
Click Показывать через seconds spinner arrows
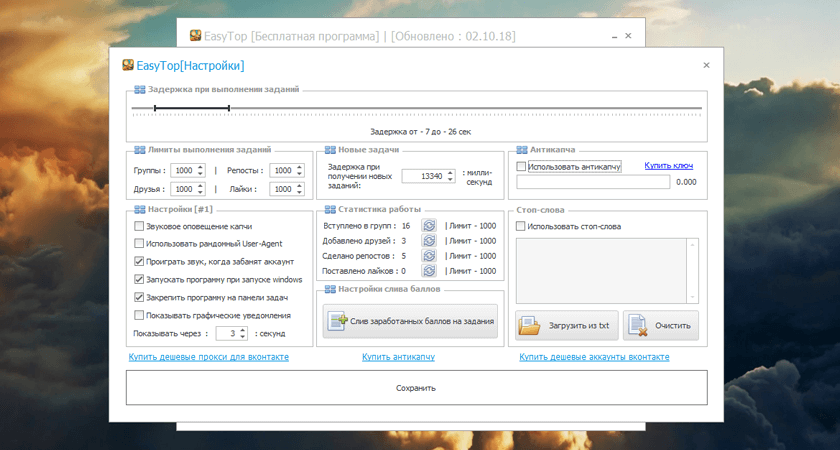[x=243, y=333]
